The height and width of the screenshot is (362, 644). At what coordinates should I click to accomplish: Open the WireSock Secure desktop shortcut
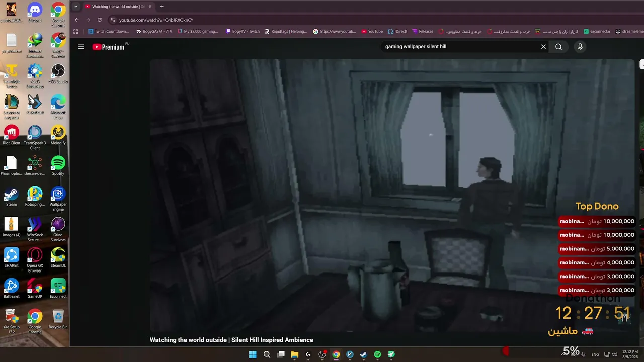pyautogui.click(x=35, y=230)
